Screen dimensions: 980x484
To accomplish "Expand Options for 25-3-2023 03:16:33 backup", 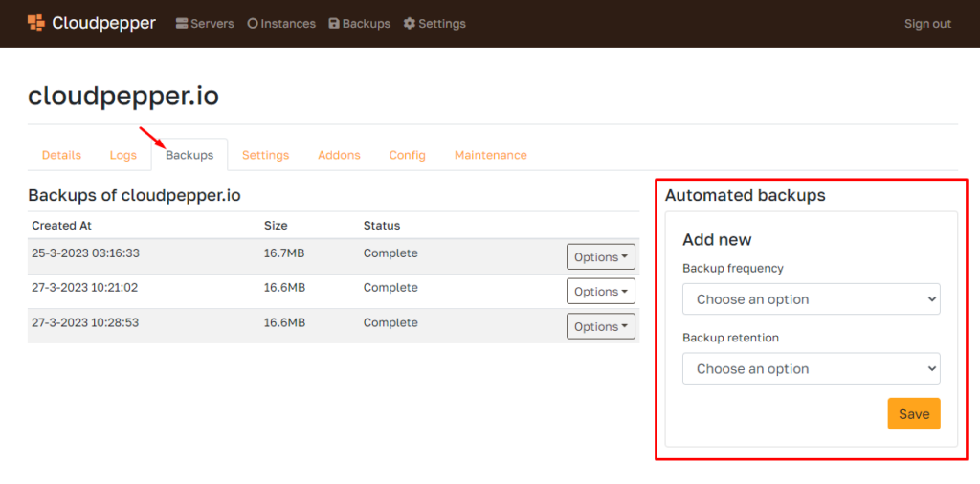I will pos(601,257).
